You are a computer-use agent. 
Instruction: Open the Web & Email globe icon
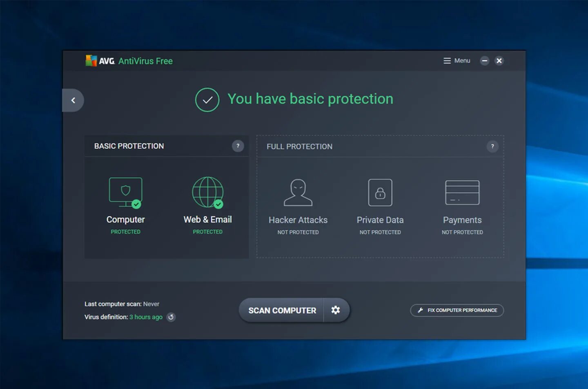click(208, 192)
